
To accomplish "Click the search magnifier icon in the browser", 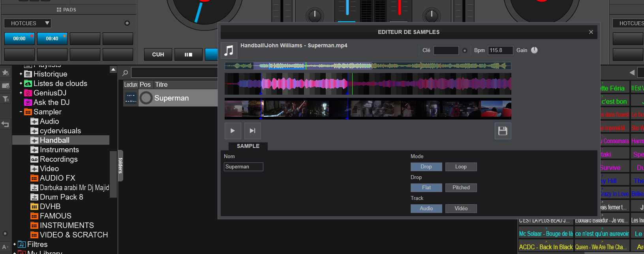I will click(x=125, y=73).
